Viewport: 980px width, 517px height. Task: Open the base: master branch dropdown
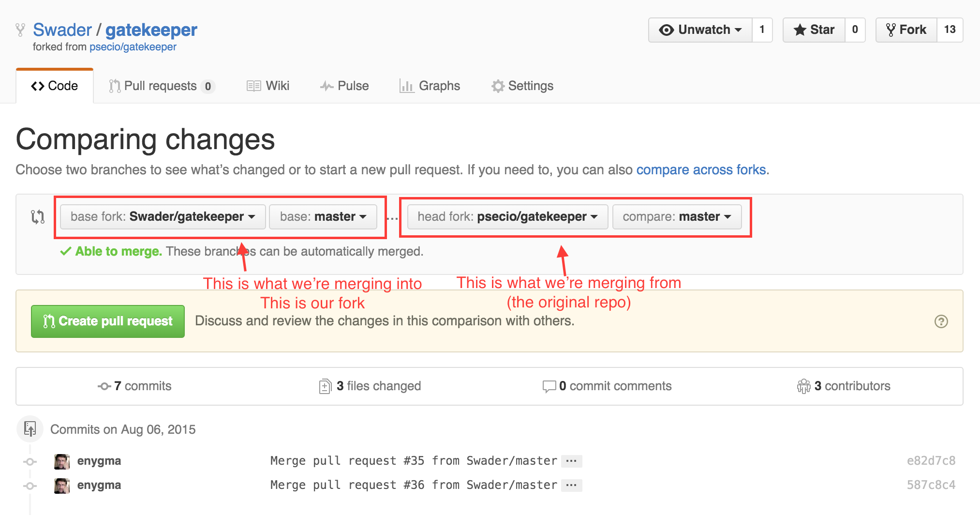tap(323, 217)
